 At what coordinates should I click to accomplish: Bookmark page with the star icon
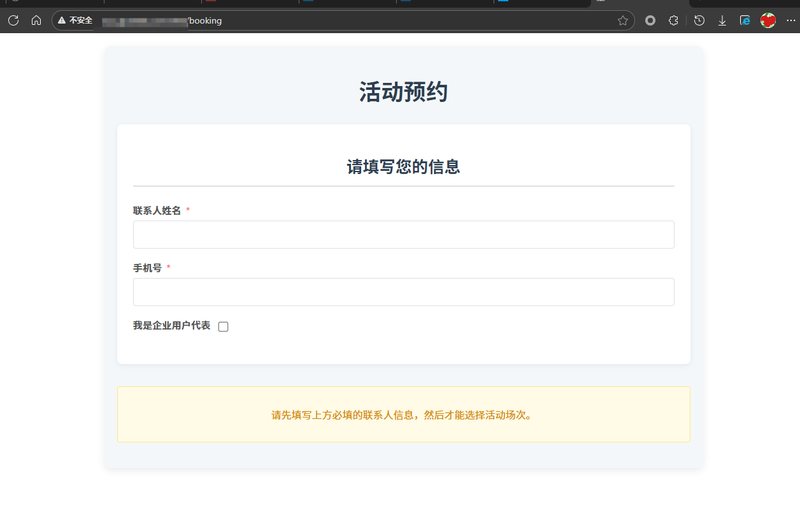[623, 20]
